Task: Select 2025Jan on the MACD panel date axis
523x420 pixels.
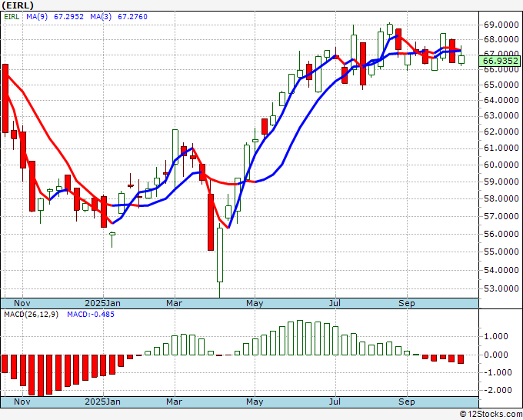Action: 103,402
